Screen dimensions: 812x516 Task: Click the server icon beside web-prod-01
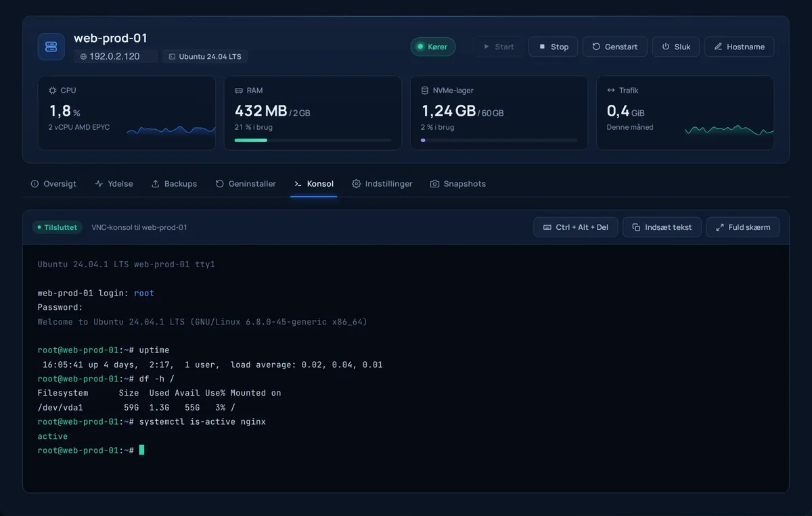[51, 47]
